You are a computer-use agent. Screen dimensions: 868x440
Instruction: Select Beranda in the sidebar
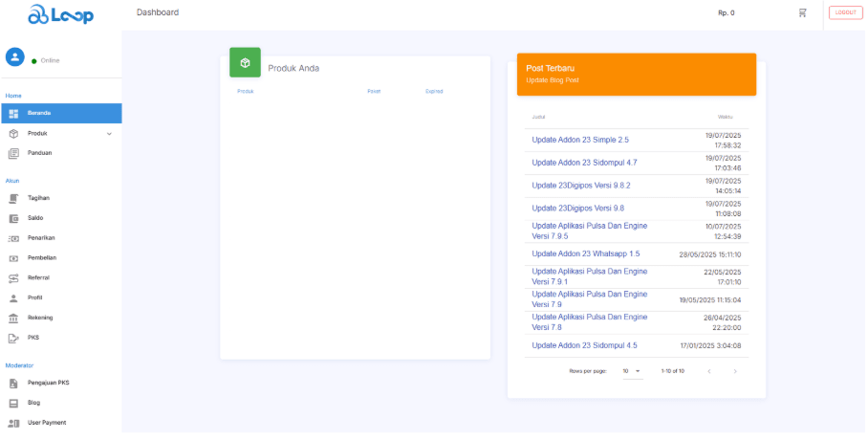coord(60,113)
